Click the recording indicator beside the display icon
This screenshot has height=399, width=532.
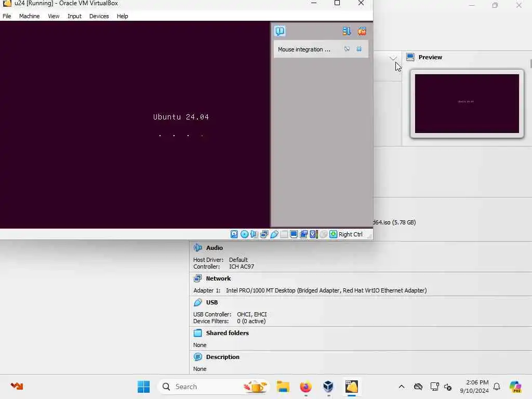pos(303,234)
